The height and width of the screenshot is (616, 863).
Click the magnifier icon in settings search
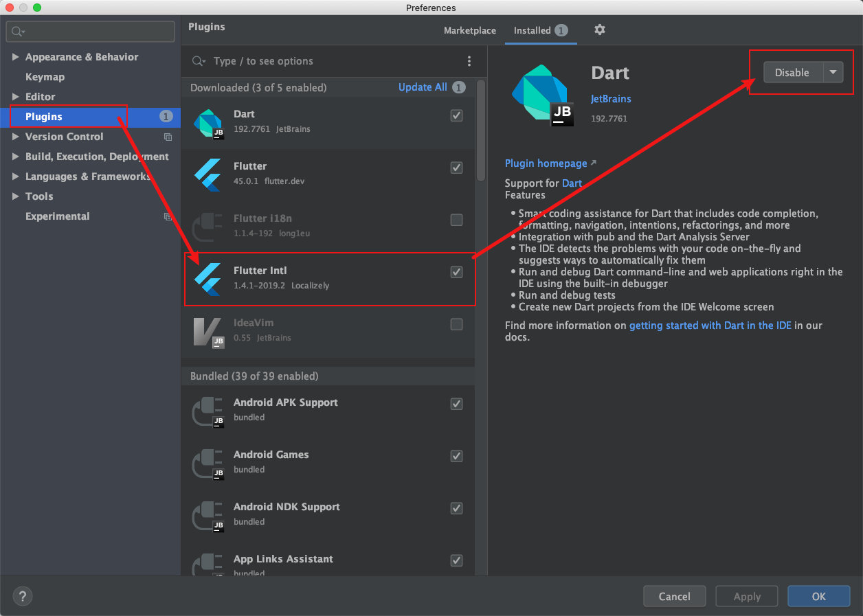18,32
